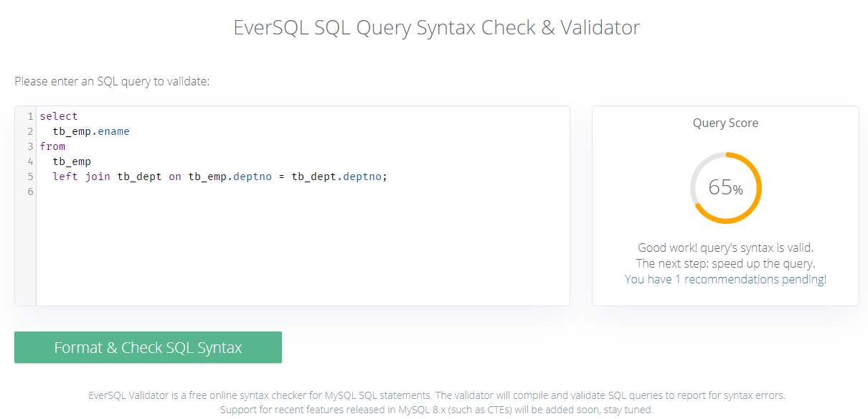
Task: Open the 1 recommendations pending link
Action: (x=725, y=279)
